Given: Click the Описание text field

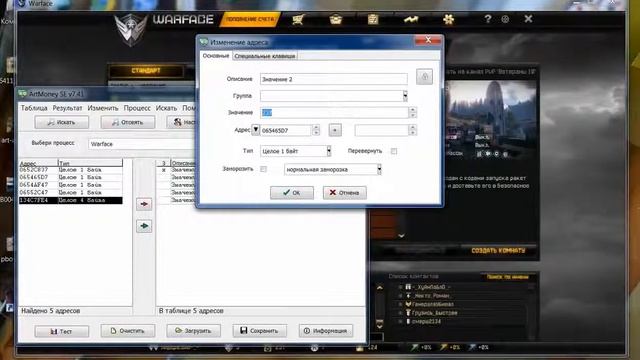Looking at the screenshot, I should (x=333, y=79).
